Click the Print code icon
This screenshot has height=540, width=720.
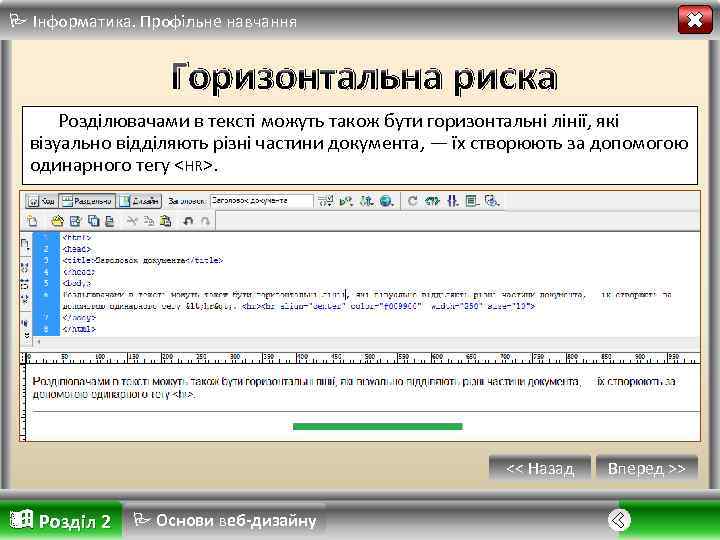109,221
